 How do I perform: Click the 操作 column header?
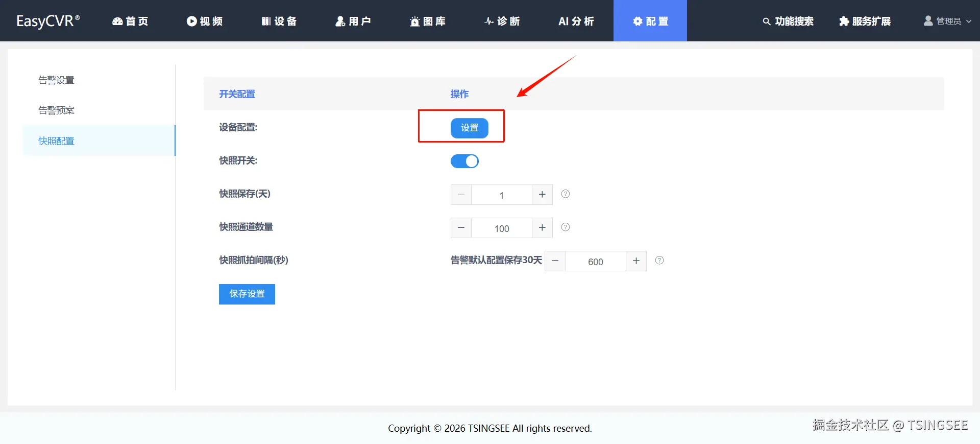tap(459, 94)
